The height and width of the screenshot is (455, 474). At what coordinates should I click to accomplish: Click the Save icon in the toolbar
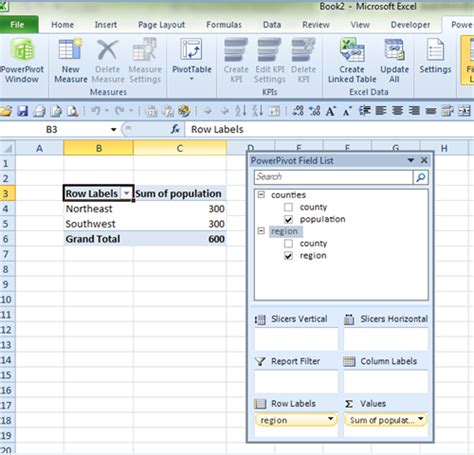(x=23, y=111)
